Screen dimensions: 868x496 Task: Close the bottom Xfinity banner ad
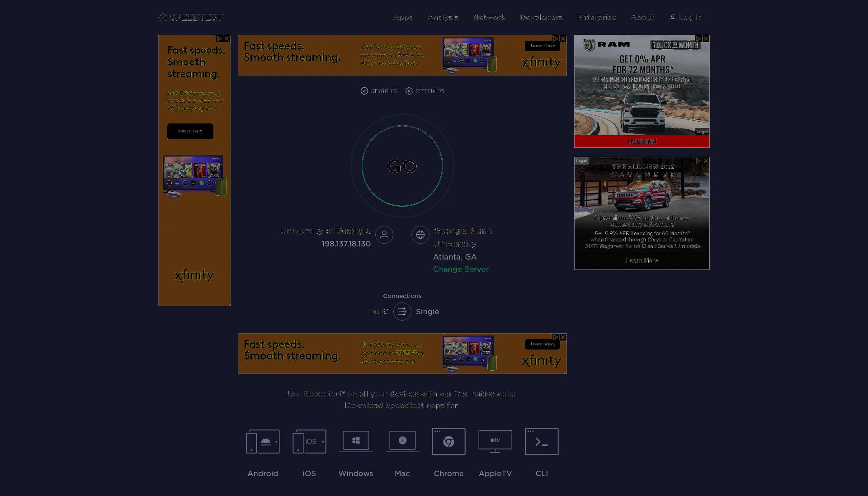(563, 337)
